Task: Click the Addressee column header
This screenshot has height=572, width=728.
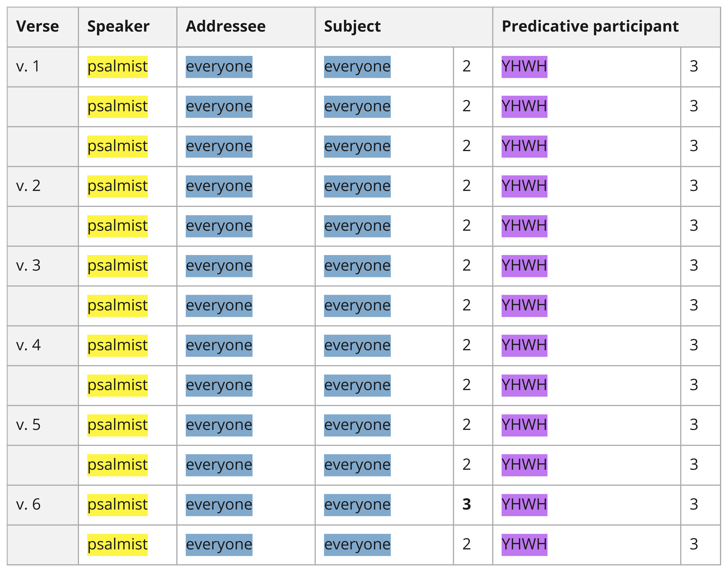Action: pos(226,26)
